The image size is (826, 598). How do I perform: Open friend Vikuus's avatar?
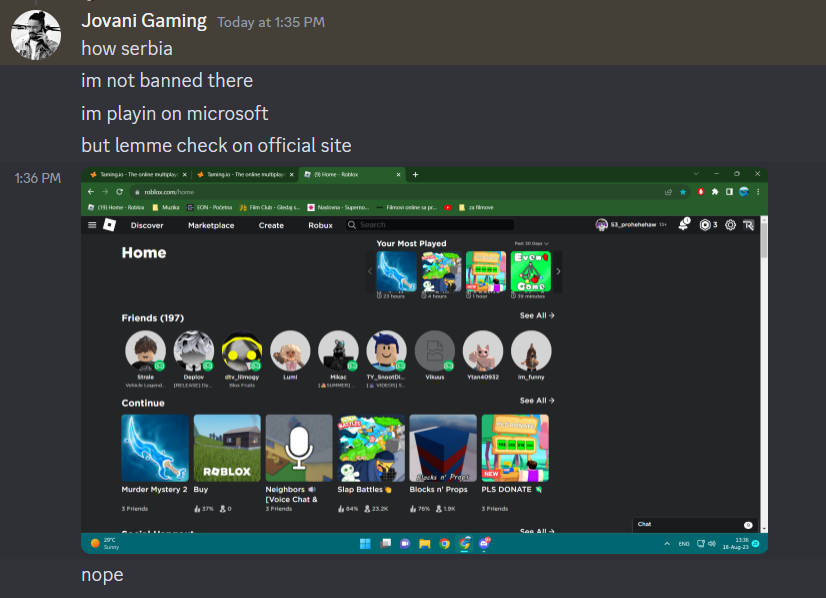pos(435,351)
